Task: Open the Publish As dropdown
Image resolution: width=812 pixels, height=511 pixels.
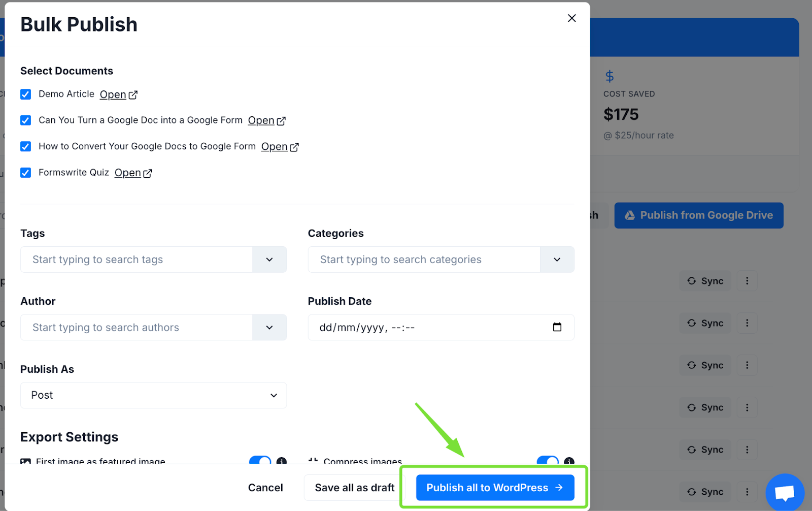Action: tap(153, 395)
